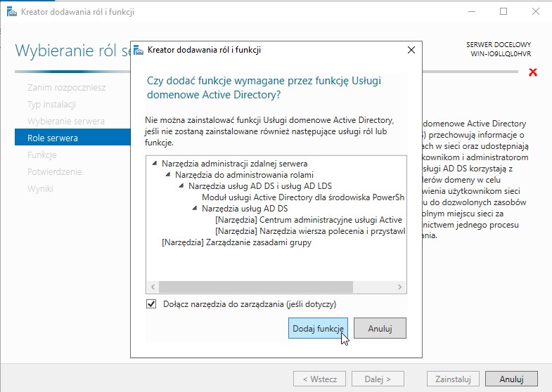Open Role serwera step in sidebar

[x=53, y=138]
